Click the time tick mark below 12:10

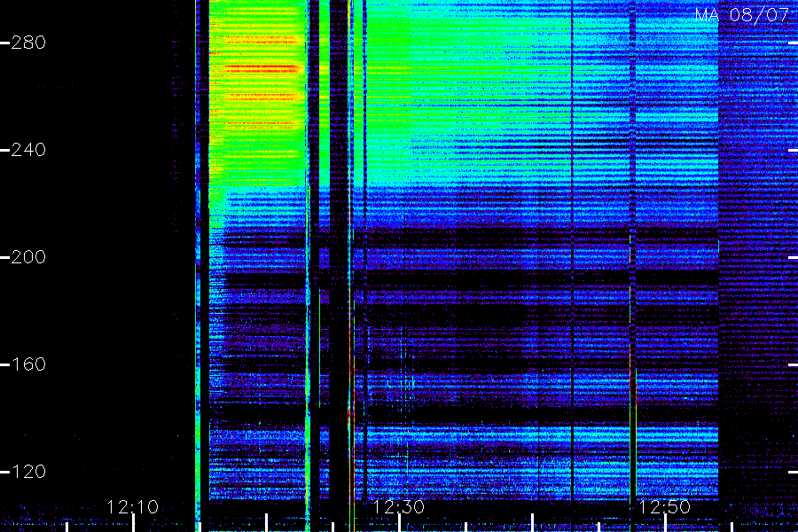click(133, 523)
